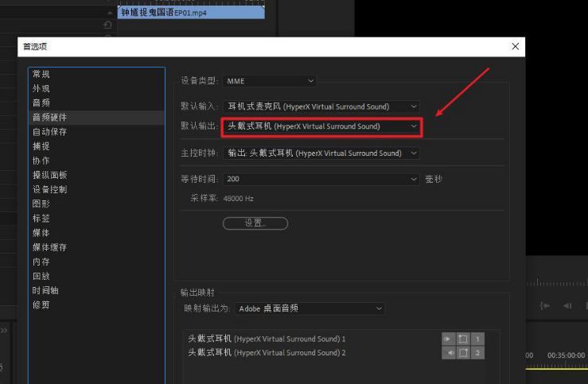Click the channel number 2 tile
This screenshot has height=384, width=588.
(477, 352)
